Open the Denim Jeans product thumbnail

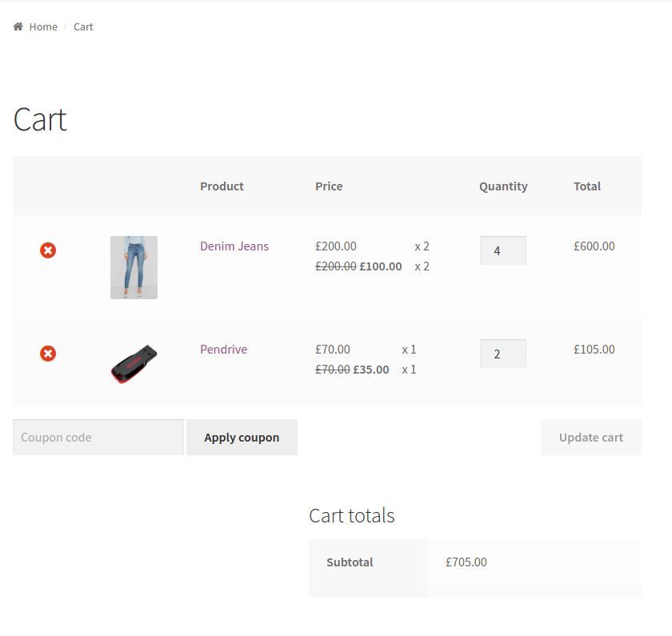[134, 267]
